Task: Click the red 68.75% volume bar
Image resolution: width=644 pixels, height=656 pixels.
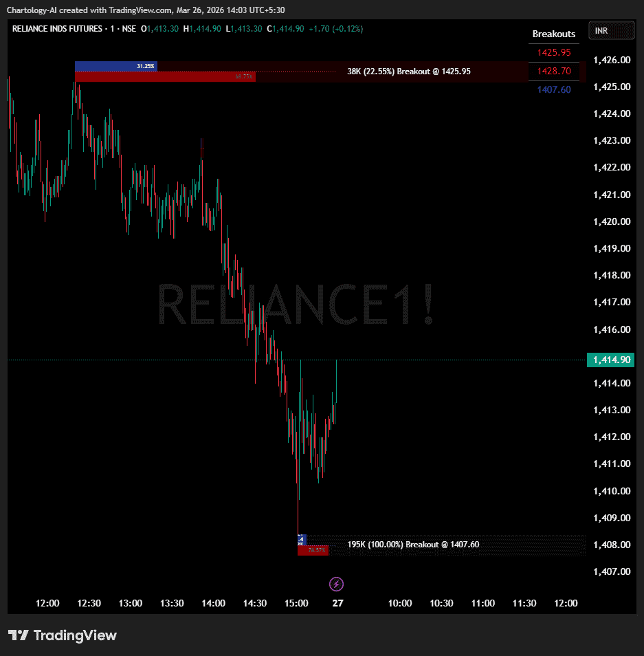Action: (x=165, y=77)
